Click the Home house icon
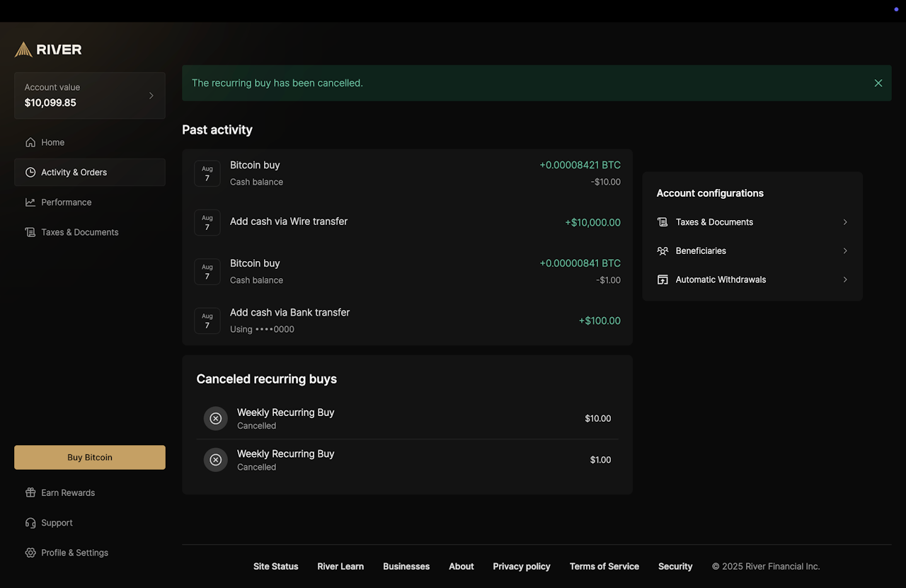This screenshot has width=906, height=588. click(x=30, y=142)
